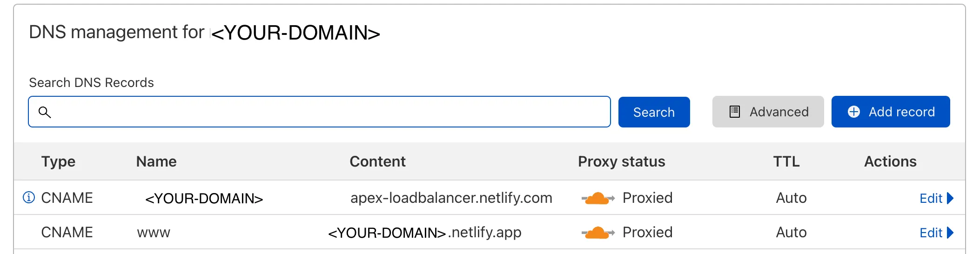This screenshot has height=254, width=980.
Task: Focus the Search DNS Records input
Action: [326, 112]
